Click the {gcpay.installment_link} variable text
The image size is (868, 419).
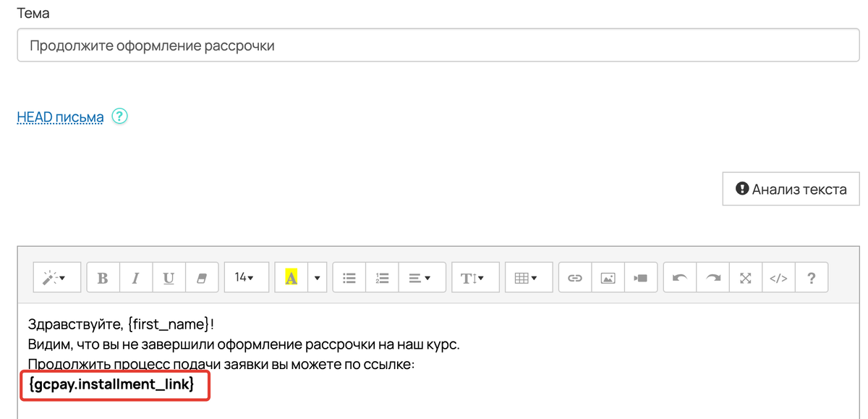click(112, 385)
